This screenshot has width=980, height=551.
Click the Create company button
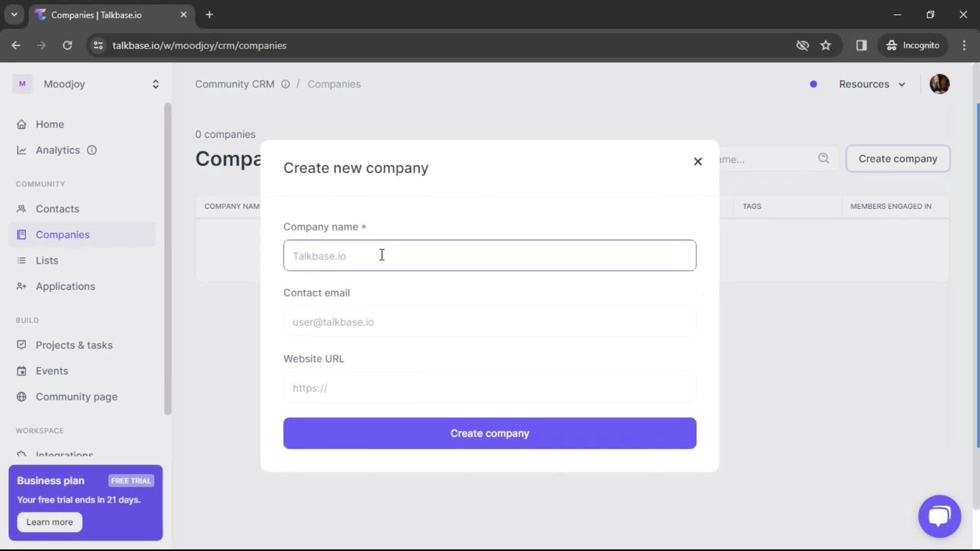point(490,433)
